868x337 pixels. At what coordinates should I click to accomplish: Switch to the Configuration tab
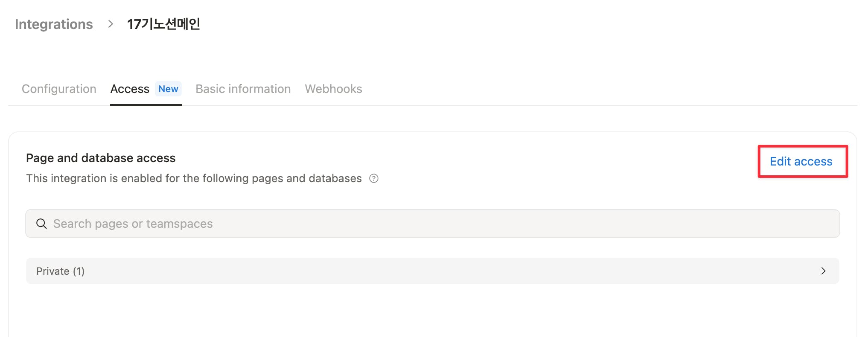(59, 89)
